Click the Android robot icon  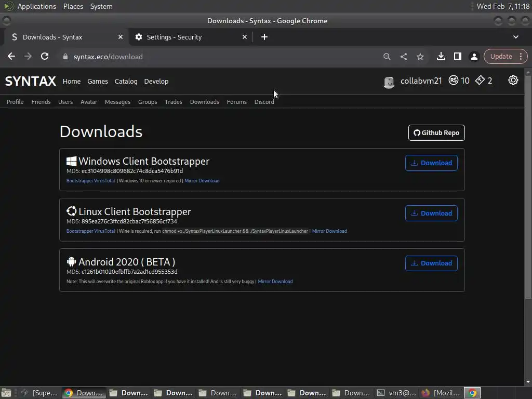pyautogui.click(x=71, y=262)
